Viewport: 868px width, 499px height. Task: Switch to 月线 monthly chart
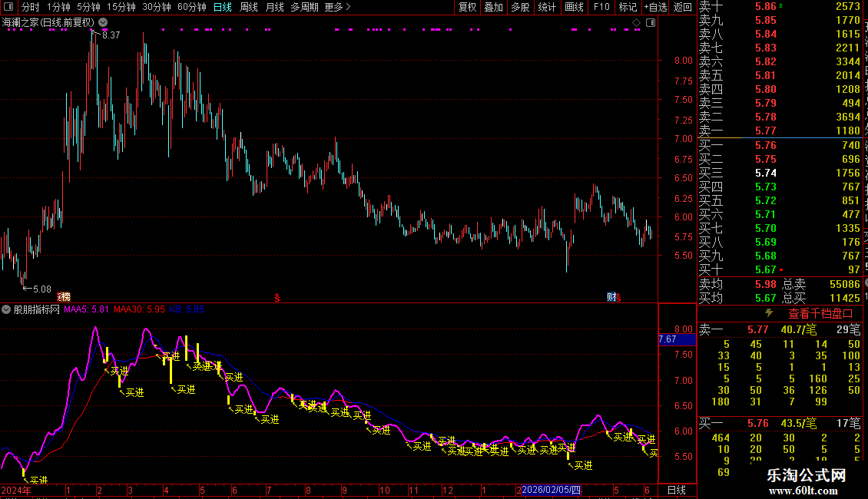[x=274, y=7]
